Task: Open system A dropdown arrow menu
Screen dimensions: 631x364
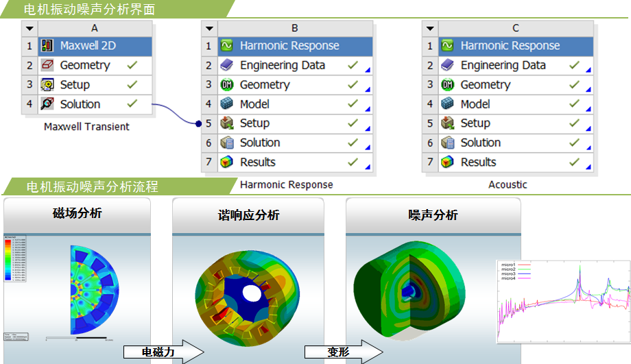Action: tap(29, 29)
